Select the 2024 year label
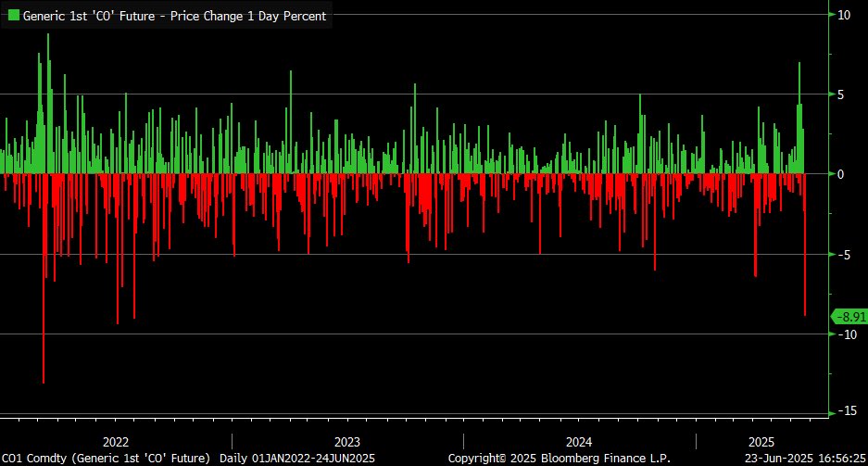868x466 pixels. (578, 442)
